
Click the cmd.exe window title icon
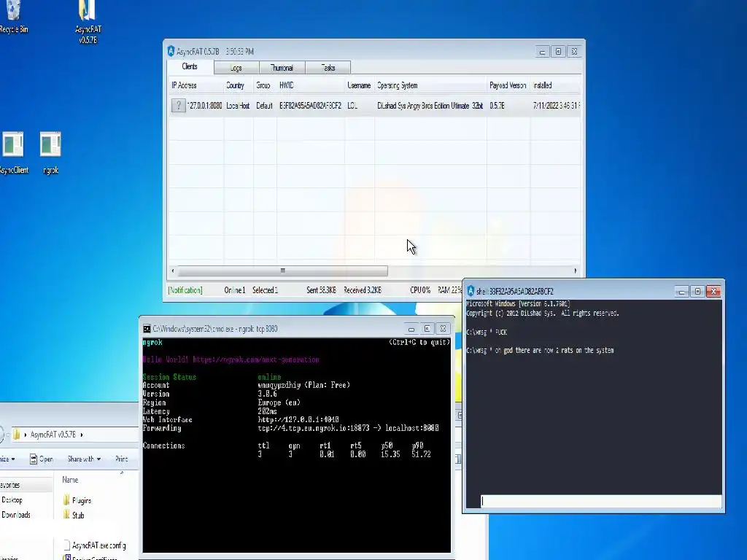point(147,329)
